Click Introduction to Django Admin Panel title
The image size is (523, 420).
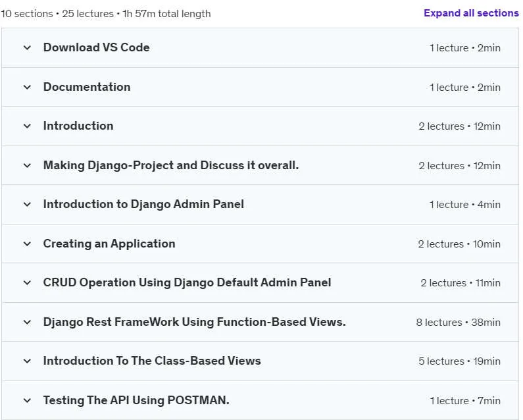pyautogui.click(x=143, y=204)
